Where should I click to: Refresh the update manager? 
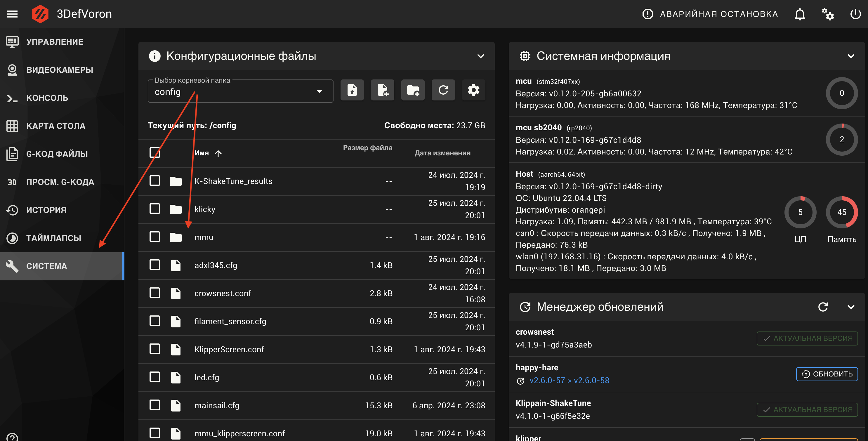[x=823, y=307]
